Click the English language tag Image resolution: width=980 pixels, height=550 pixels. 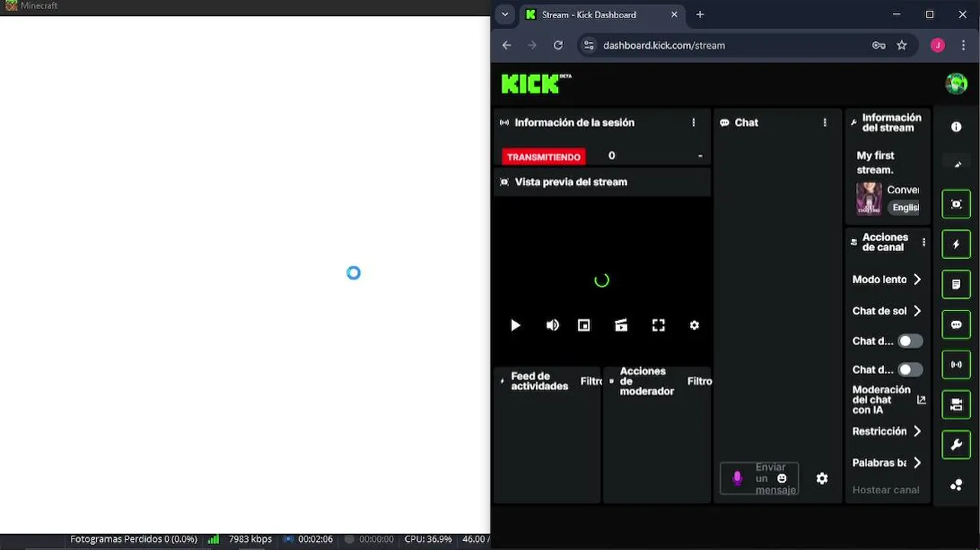(x=905, y=208)
